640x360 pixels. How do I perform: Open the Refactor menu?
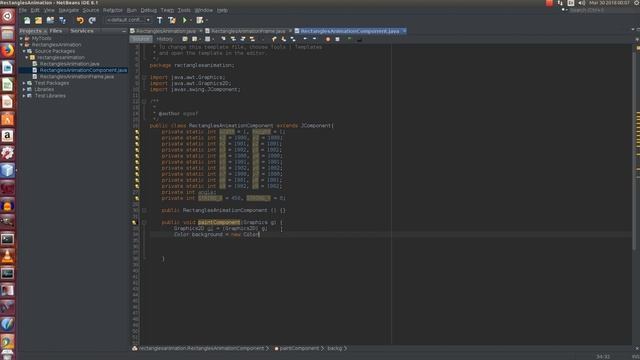113,10
